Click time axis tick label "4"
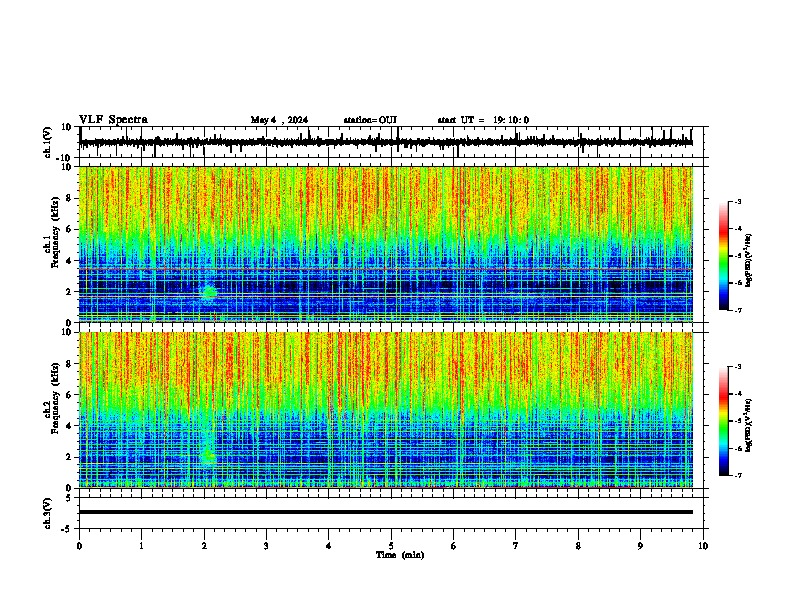 [328, 546]
